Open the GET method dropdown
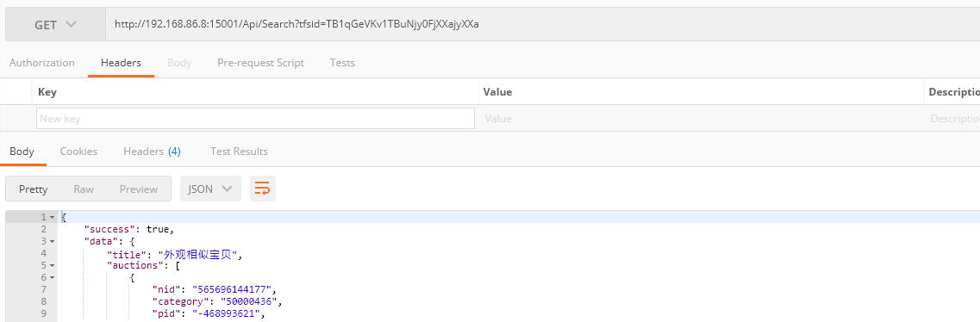The image size is (980, 322). (x=55, y=25)
